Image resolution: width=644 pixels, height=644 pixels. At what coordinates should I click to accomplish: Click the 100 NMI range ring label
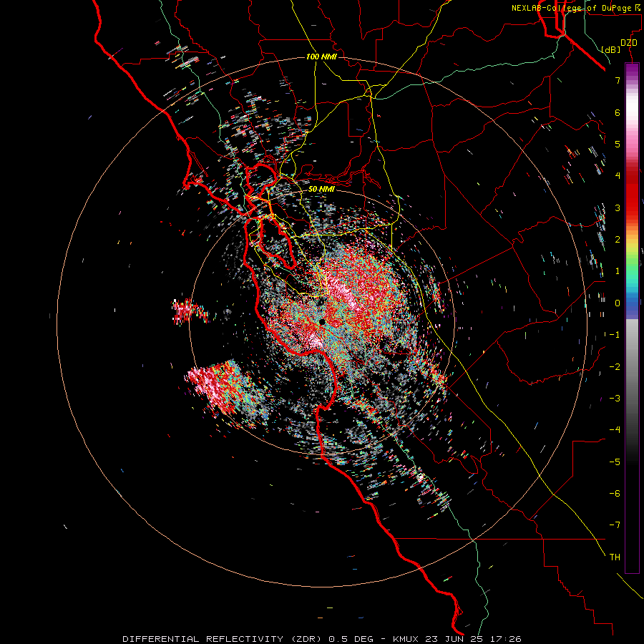(x=321, y=57)
